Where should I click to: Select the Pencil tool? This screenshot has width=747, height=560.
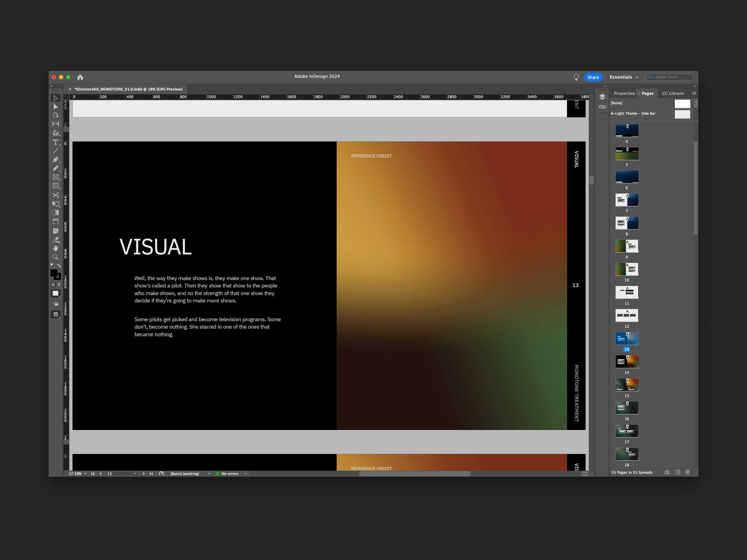(x=56, y=168)
